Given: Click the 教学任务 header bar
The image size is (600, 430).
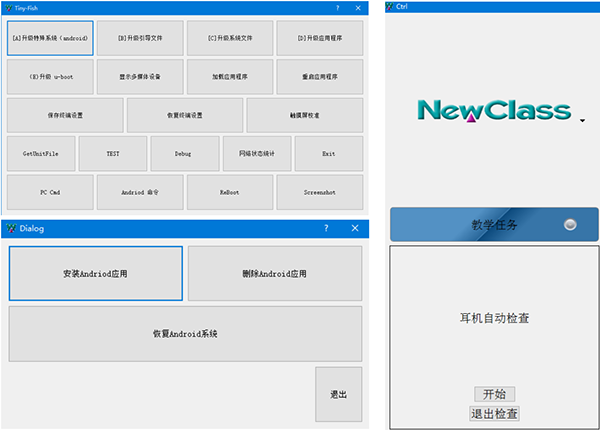Looking at the screenshot, I should click(494, 225).
